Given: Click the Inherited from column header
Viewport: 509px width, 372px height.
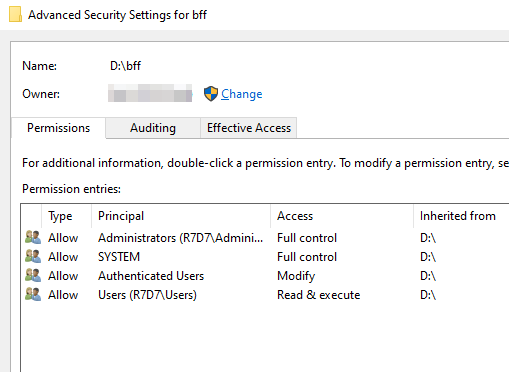Looking at the screenshot, I should tap(461, 216).
